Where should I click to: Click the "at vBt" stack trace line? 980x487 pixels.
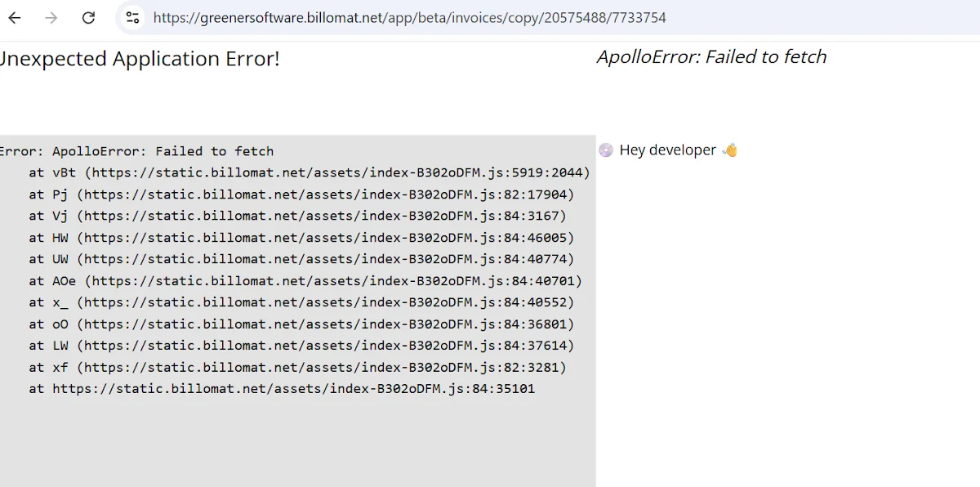(x=310, y=172)
